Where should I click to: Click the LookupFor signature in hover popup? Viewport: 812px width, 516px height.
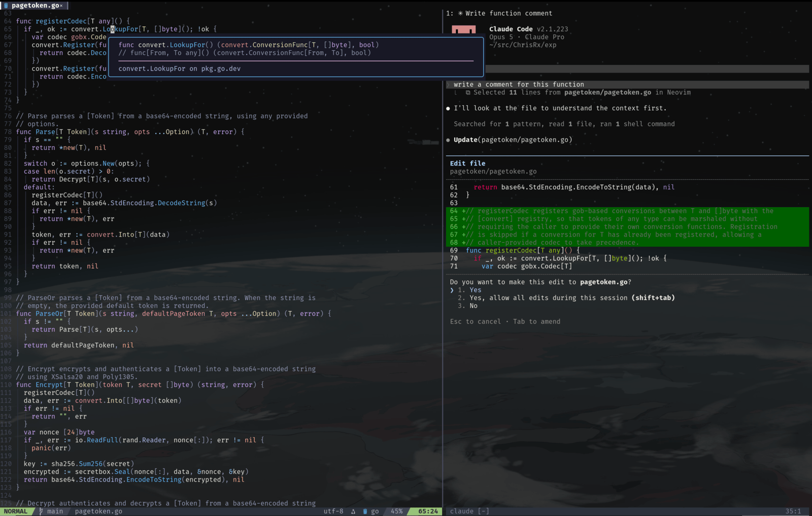point(249,45)
